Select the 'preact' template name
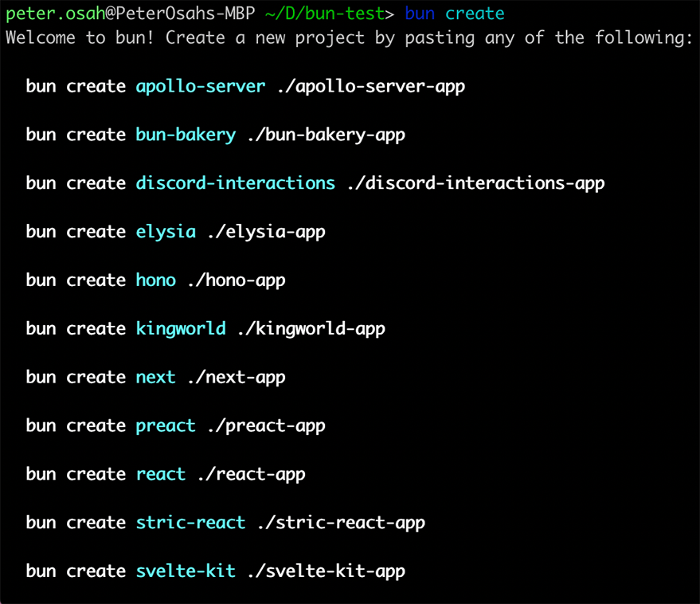Viewport: 700px width, 604px height. 166,426
